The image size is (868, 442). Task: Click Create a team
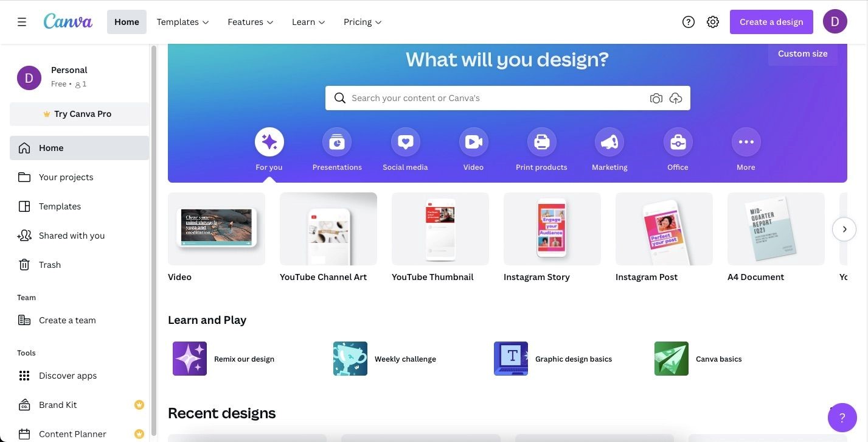(x=79, y=320)
